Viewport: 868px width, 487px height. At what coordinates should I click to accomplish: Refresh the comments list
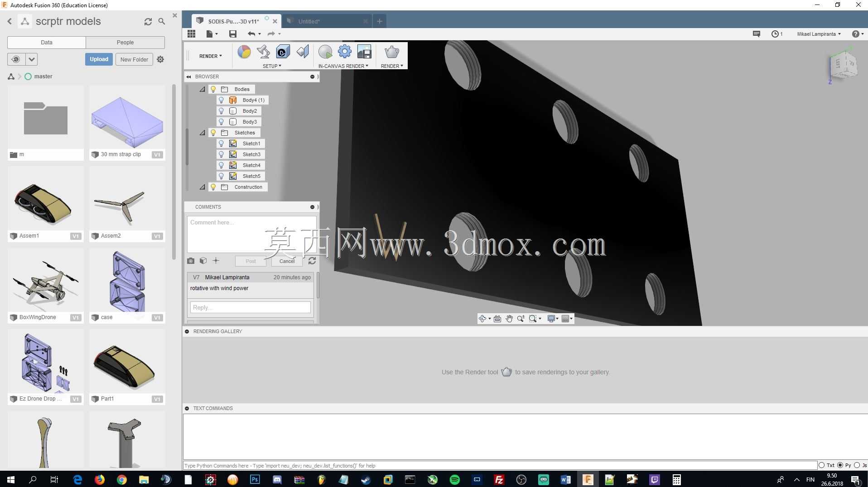click(x=312, y=261)
